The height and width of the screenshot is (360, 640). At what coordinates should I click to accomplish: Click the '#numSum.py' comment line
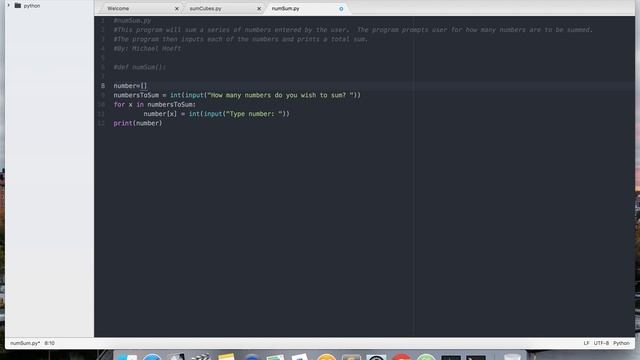[x=132, y=20]
